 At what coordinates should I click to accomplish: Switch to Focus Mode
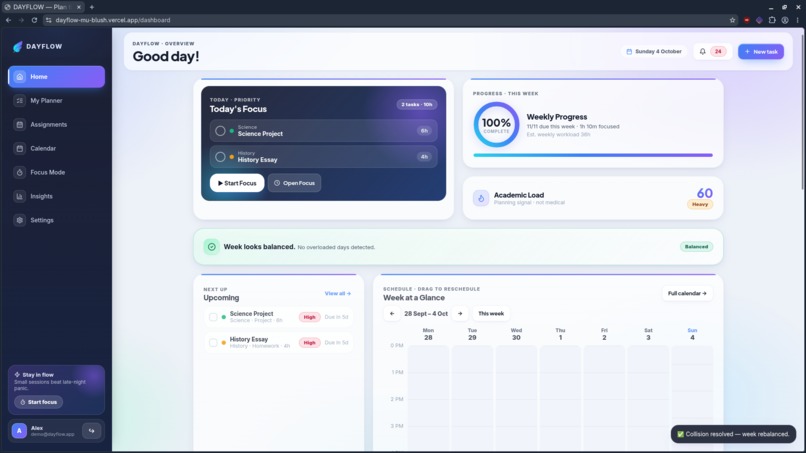(56, 172)
